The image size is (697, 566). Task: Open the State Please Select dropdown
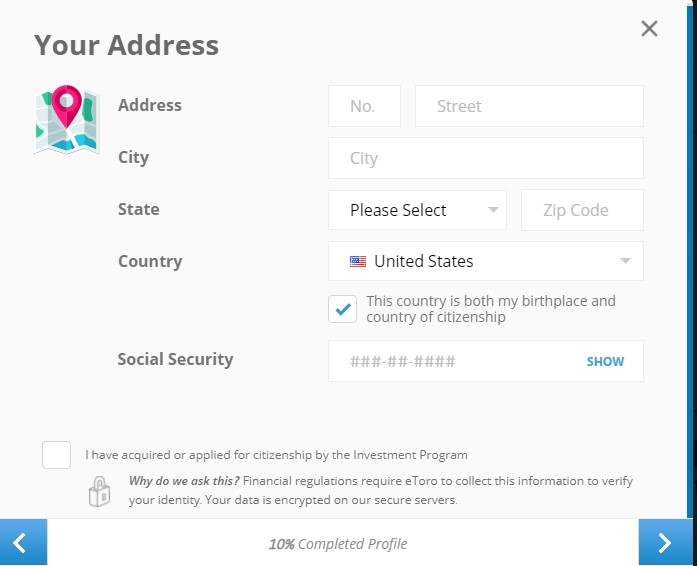click(417, 210)
